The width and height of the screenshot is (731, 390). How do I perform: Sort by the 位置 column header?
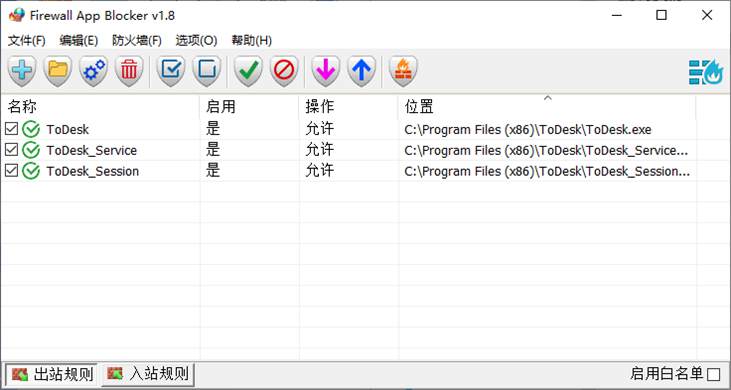point(547,107)
